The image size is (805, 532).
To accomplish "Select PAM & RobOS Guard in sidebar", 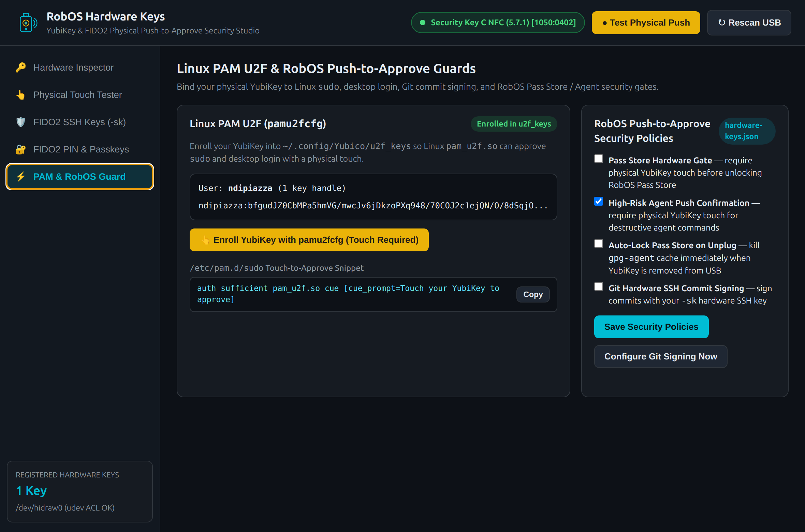I will click(x=80, y=177).
